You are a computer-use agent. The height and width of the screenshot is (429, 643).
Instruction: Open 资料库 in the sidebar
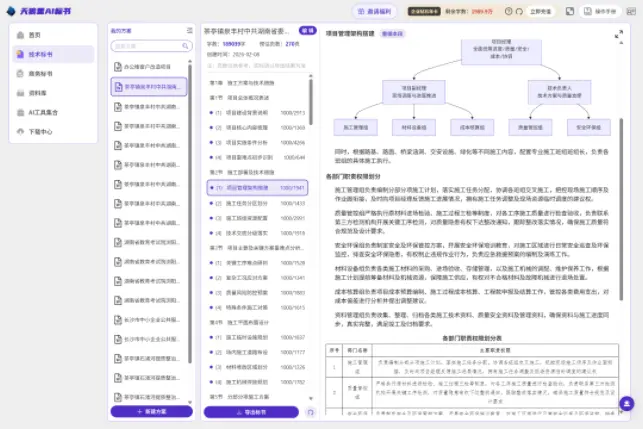(40, 92)
